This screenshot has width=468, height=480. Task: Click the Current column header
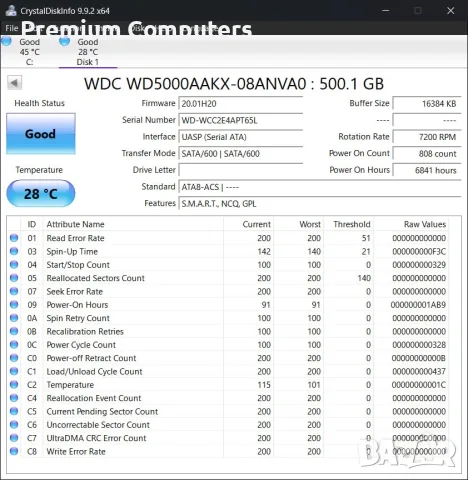[248, 224]
